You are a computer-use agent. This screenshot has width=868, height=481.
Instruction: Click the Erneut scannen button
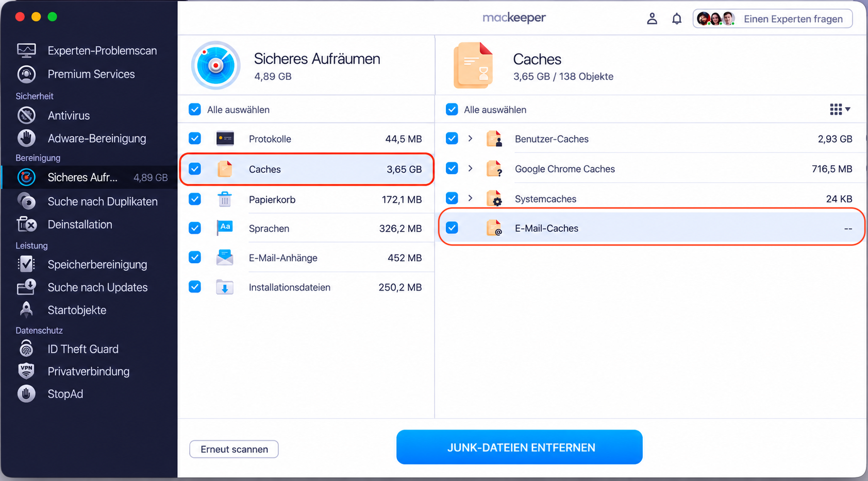234,449
